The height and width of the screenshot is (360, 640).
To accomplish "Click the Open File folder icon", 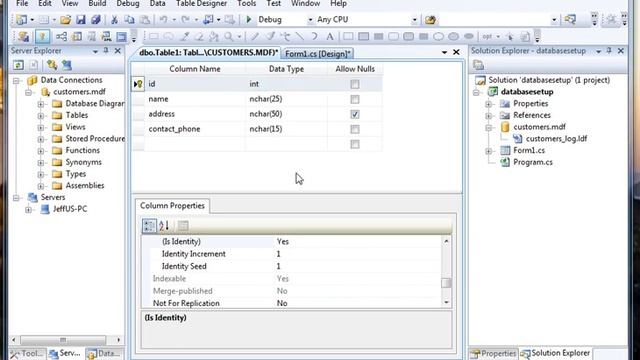I will pyautogui.click(x=65, y=20).
